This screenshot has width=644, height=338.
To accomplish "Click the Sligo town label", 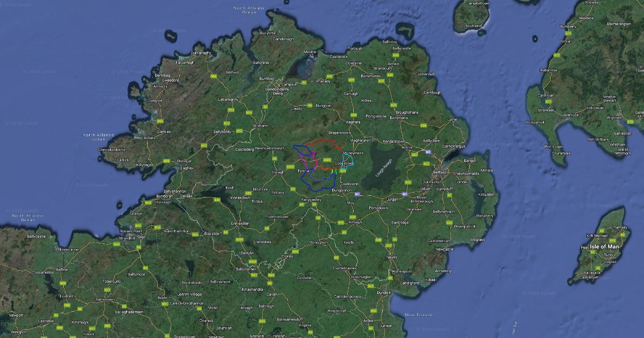I will click(141, 237).
